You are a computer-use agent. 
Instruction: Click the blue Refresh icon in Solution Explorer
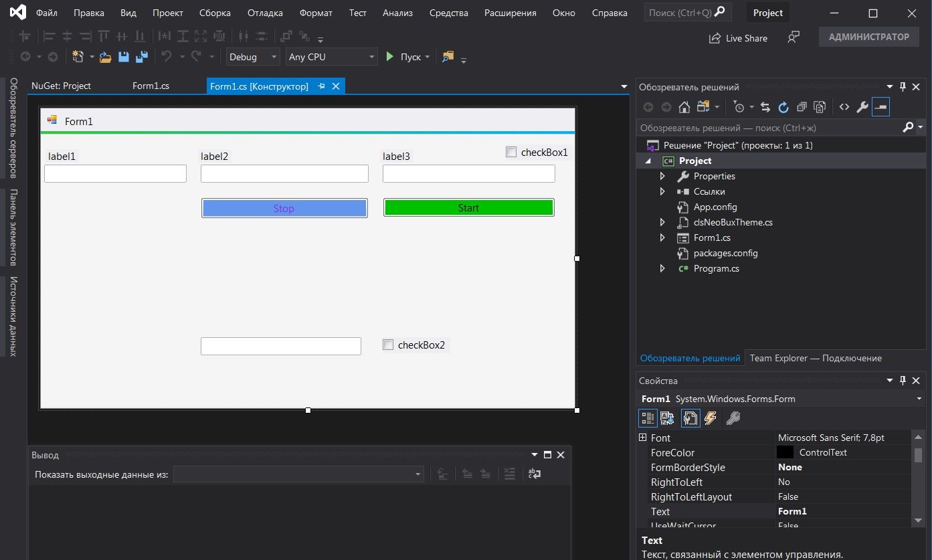click(x=783, y=107)
